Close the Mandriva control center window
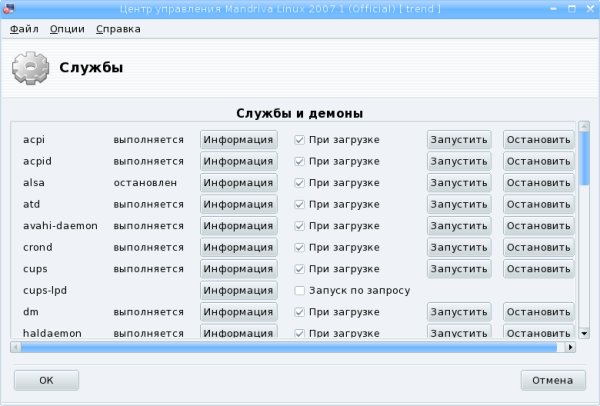Image resolution: width=600 pixels, height=406 pixels. click(x=590, y=8)
